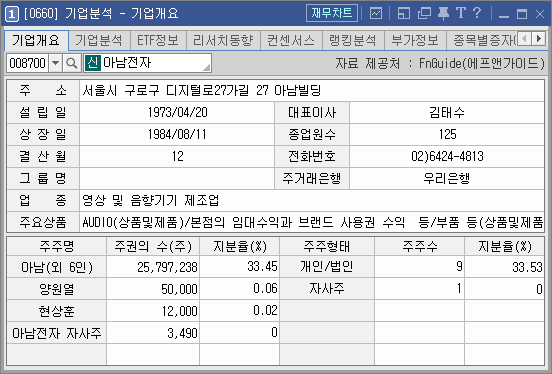Screen dimensions: 552x374
Task: Select the 기업개요 tab
Action: point(36,40)
